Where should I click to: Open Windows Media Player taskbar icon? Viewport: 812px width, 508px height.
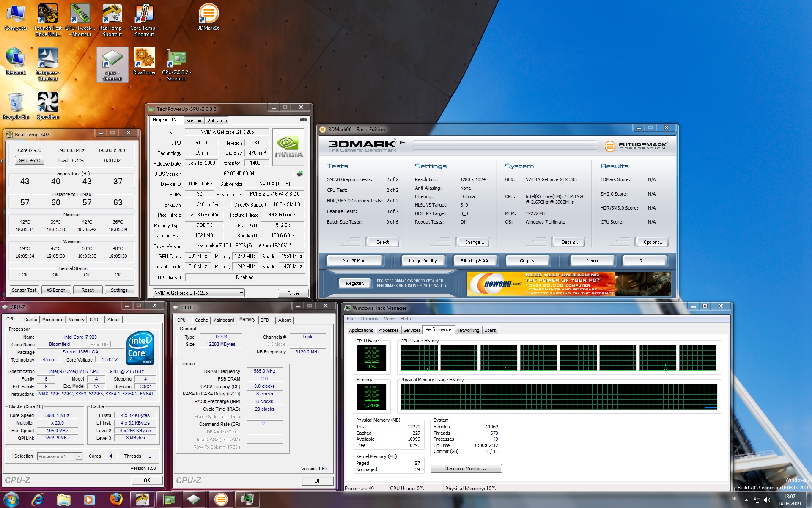point(90,500)
